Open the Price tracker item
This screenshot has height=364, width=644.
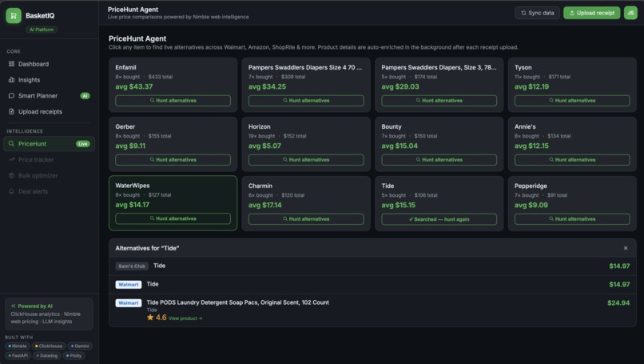(49, 159)
